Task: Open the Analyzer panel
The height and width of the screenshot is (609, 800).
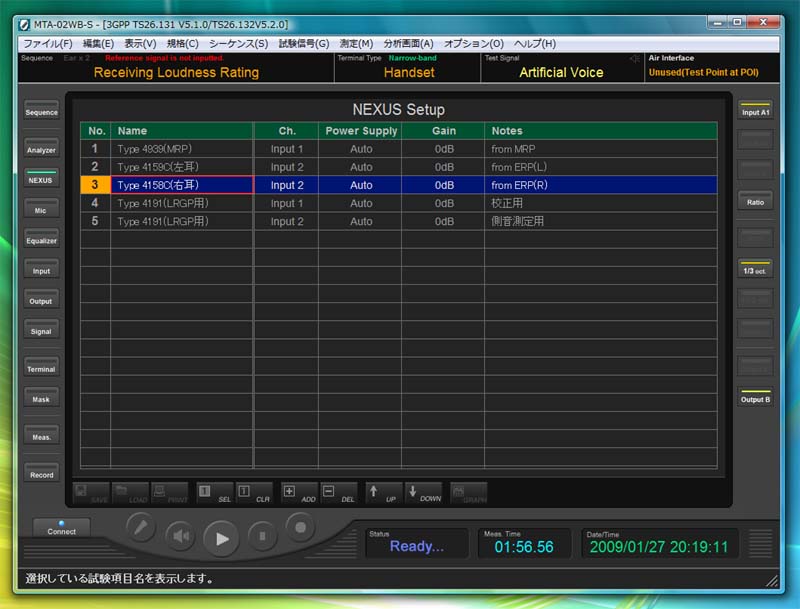Action: tap(41, 148)
